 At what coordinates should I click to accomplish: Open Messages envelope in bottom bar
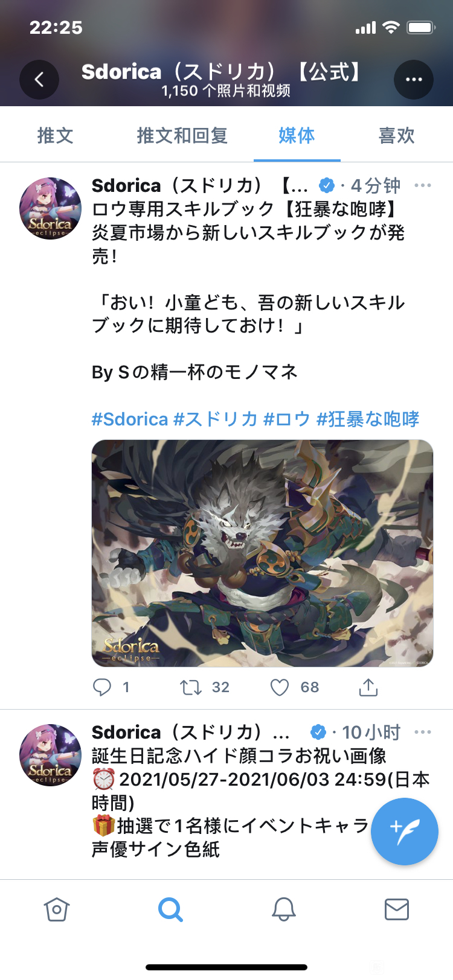click(397, 909)
